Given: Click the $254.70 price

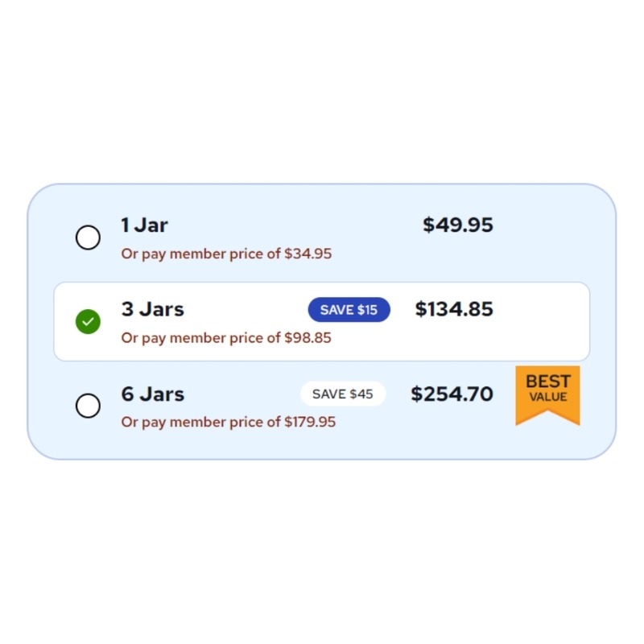Looking at the screenshot, I should [x=452, y=394].
